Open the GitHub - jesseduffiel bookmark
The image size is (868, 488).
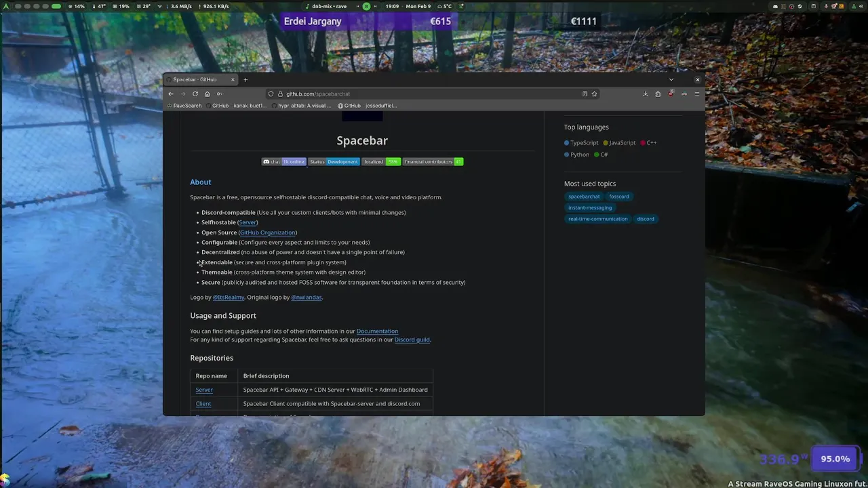coord(368,106)
